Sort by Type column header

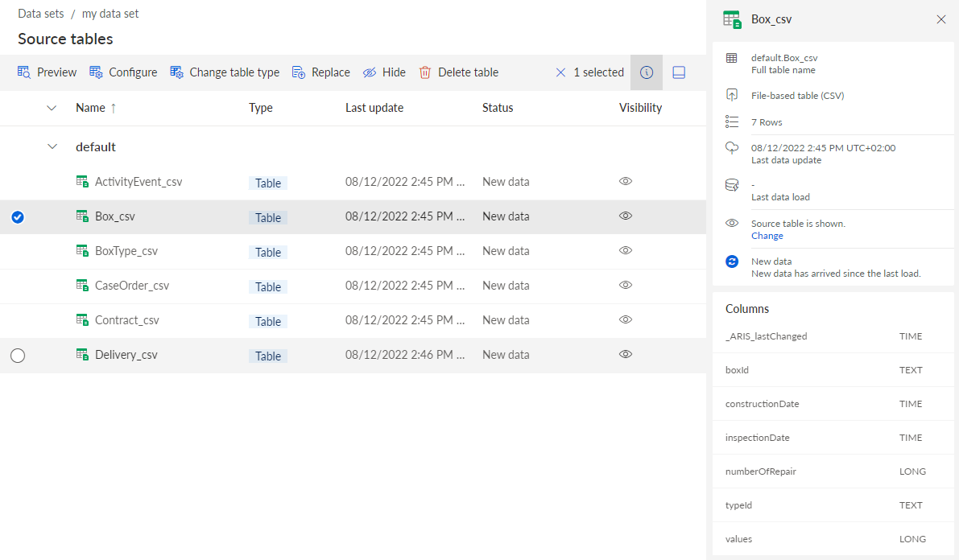click(261, 108)
